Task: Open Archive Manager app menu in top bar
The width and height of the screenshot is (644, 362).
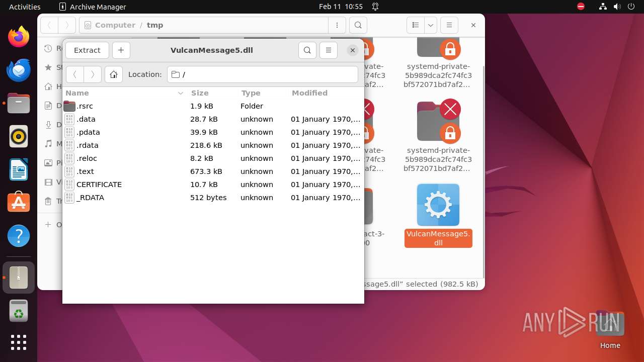Action: (93, 7)
